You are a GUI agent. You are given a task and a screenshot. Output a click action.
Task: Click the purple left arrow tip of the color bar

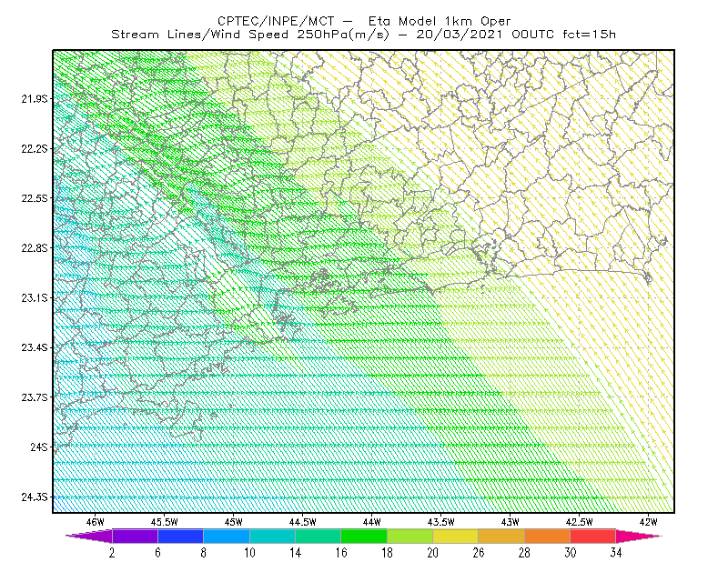(x=89, y=536)
